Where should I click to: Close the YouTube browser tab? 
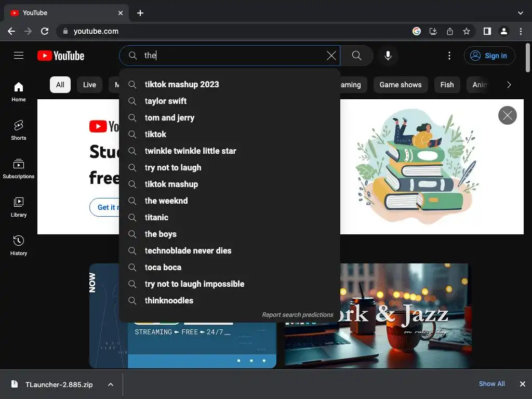[x=121, y=13]
